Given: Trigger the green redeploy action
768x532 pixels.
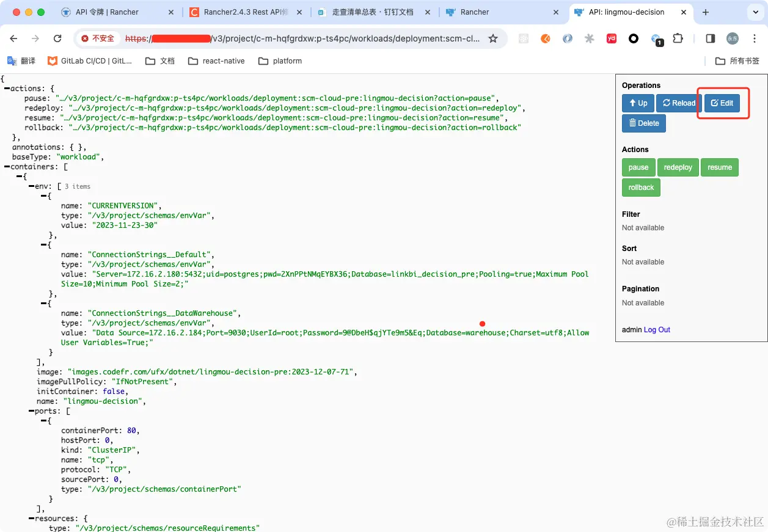Looking at the screenshot, I should click(x=678, y=167).
